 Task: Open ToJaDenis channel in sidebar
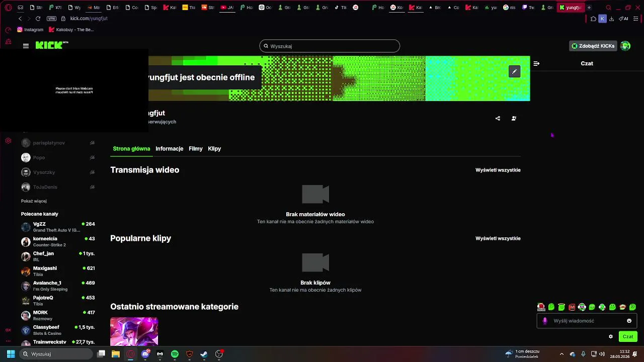coord(58,187)
